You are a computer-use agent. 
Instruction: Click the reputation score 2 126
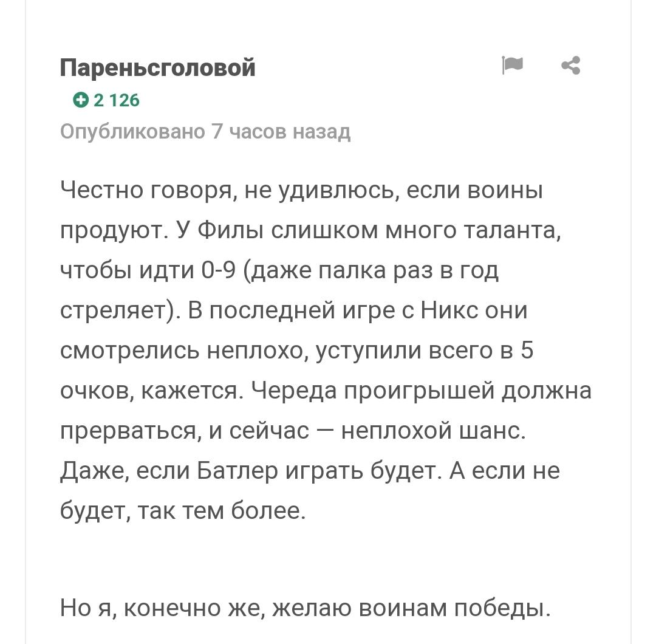(116, 100)
